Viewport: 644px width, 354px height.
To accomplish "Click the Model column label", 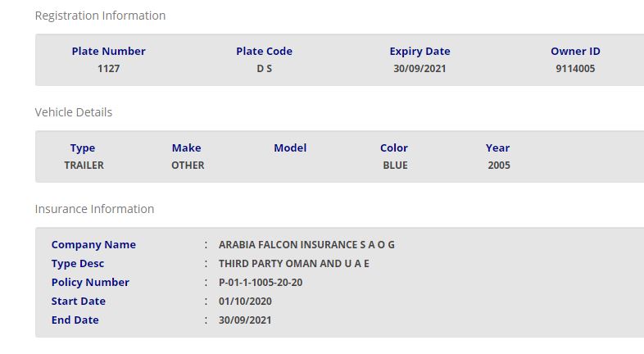I will (x=290, y=147).
